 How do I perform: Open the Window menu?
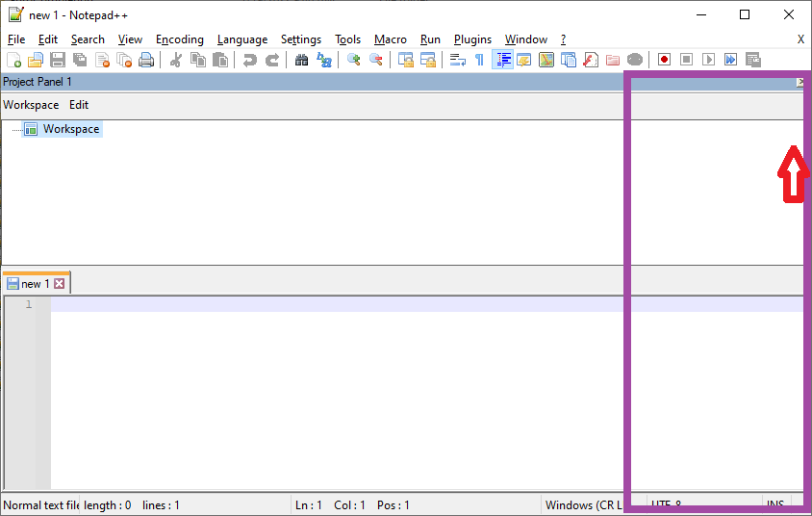point(526,39)
